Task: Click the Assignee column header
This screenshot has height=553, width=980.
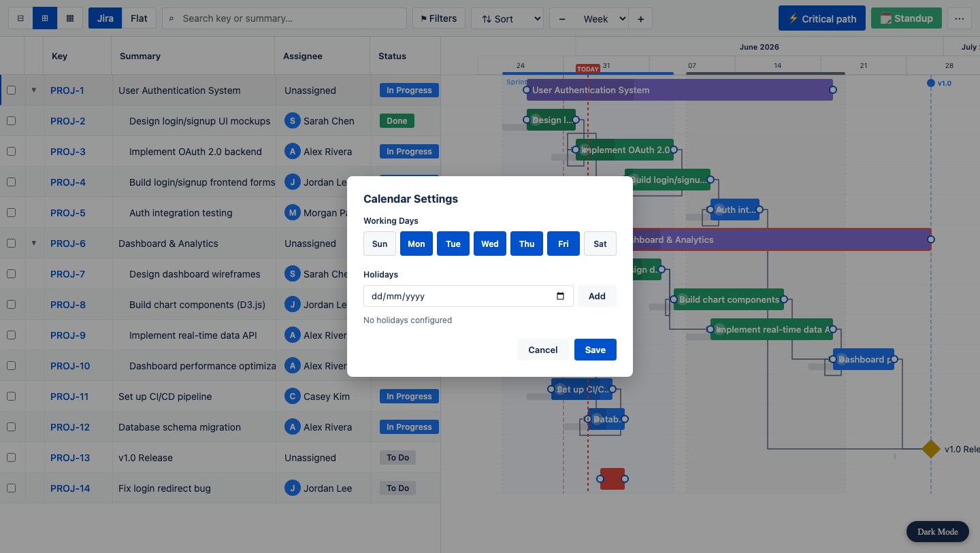Action: (x=323, y=56)
